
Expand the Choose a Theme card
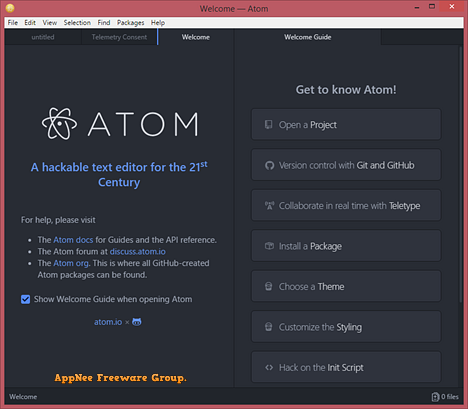pos(346,286)
